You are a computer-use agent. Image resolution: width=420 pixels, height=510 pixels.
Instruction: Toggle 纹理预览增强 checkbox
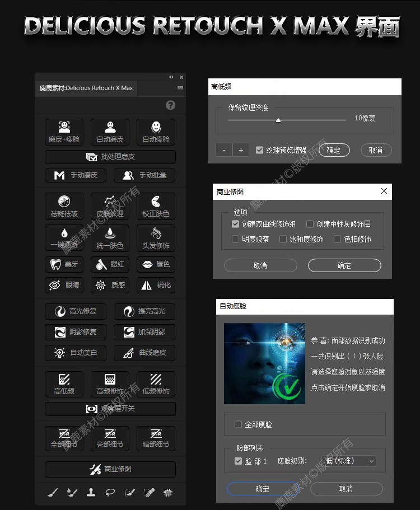(259, 150)
